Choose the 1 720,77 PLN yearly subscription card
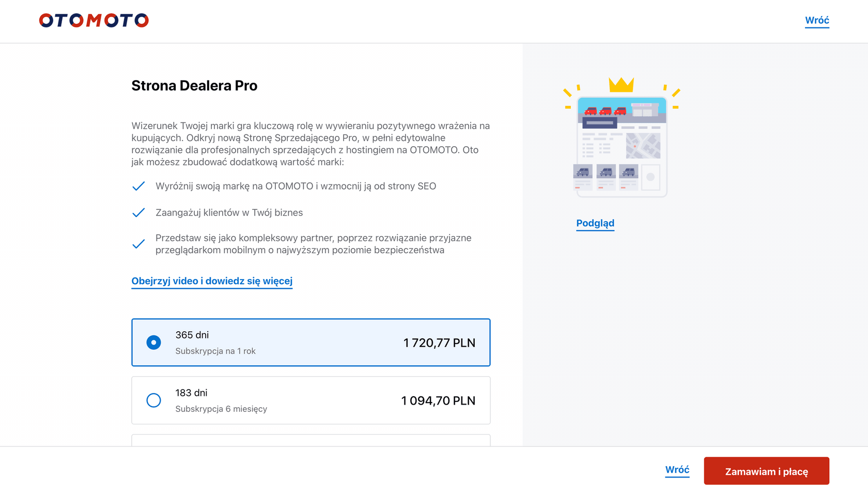 311,343
